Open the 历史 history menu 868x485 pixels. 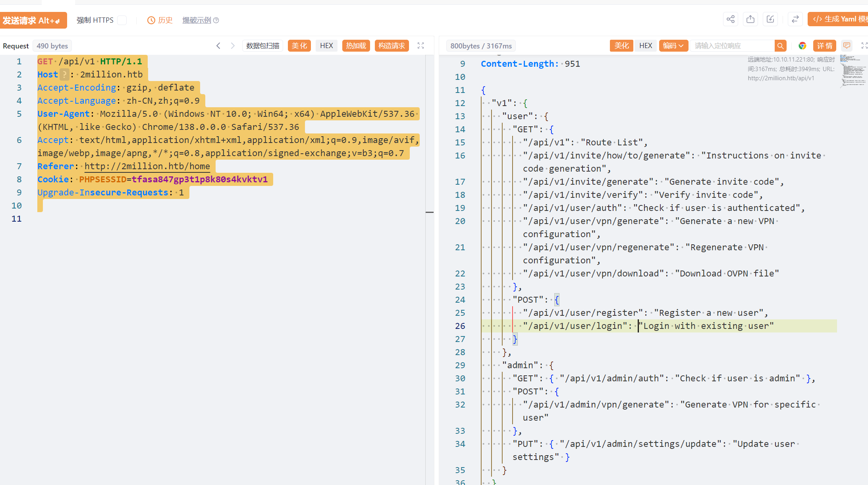pyautogui.click(x=160, y=20)
